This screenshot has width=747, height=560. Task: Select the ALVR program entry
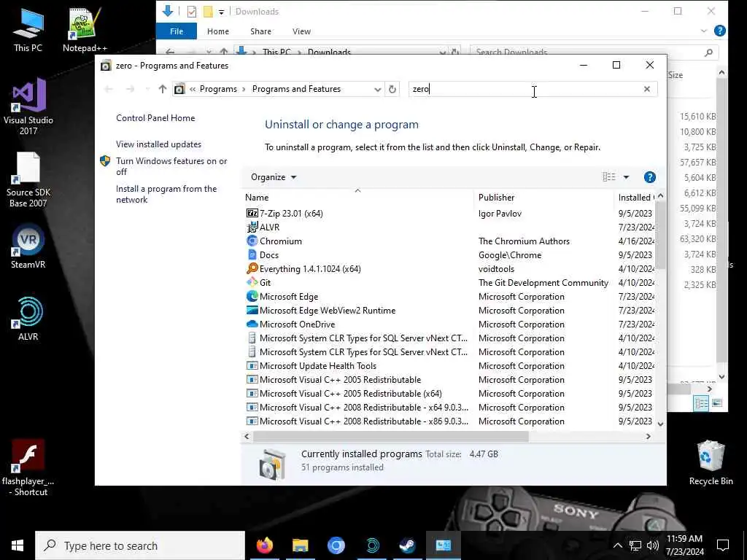tap(263, 227)
